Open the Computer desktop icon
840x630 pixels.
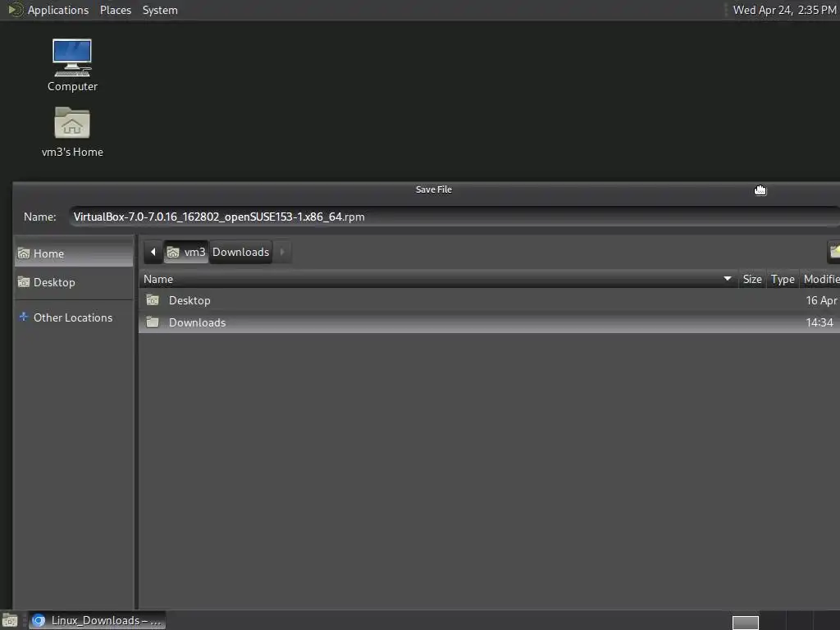pyautogui.click(x=72, y=65)
